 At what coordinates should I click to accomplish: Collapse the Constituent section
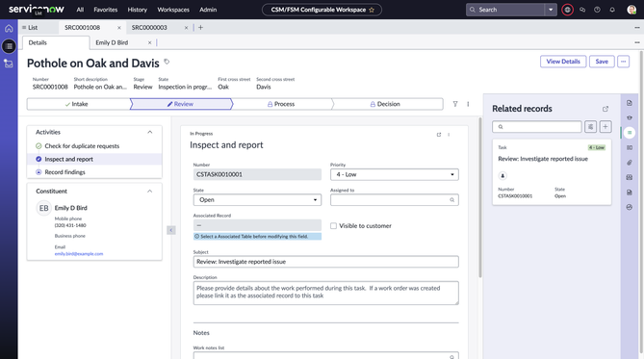click(x=150, y=192)
